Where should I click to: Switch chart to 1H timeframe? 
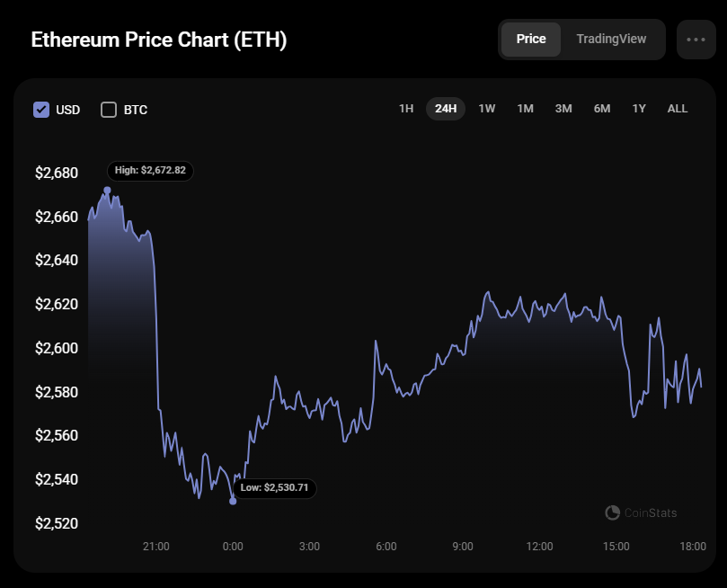(406, 108)
